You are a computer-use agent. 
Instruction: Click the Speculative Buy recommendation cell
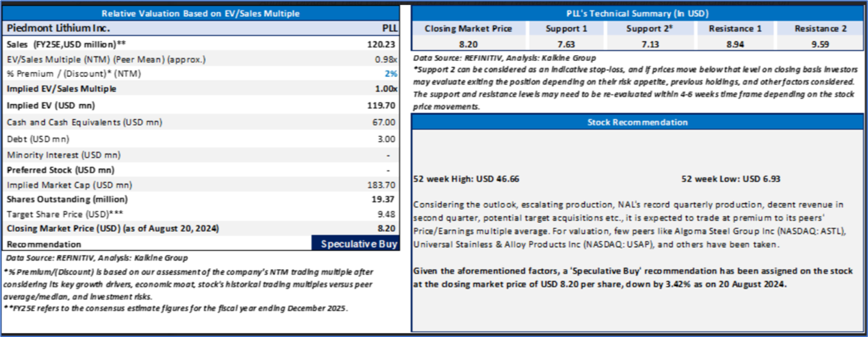point(355,244)
